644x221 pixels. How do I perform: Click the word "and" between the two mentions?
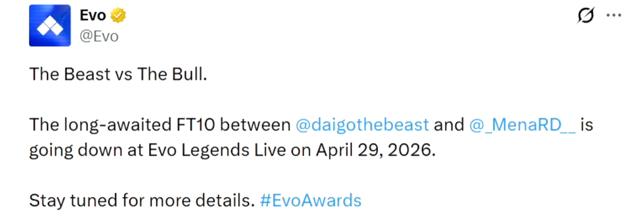pos(449,125)
